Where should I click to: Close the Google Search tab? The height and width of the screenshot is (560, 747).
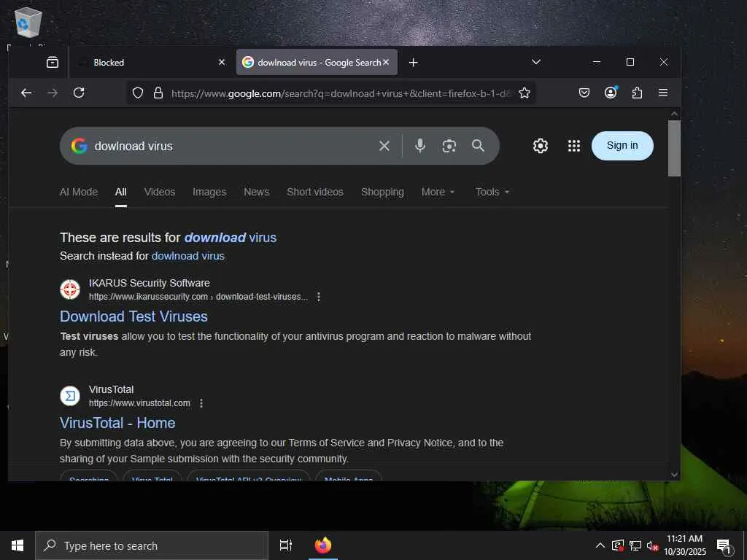386,63
